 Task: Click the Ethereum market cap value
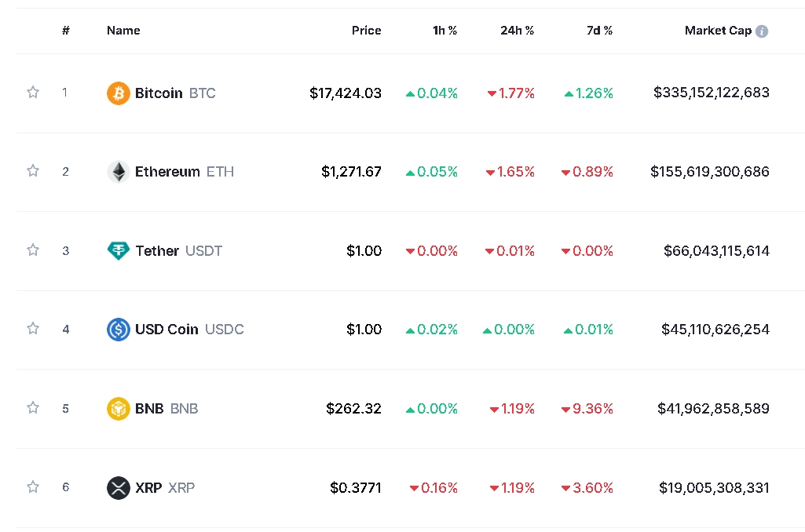tap(710, 172)
